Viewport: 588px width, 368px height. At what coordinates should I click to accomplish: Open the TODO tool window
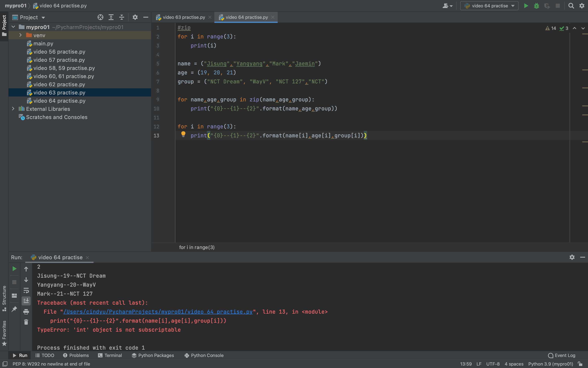(45, 355)
